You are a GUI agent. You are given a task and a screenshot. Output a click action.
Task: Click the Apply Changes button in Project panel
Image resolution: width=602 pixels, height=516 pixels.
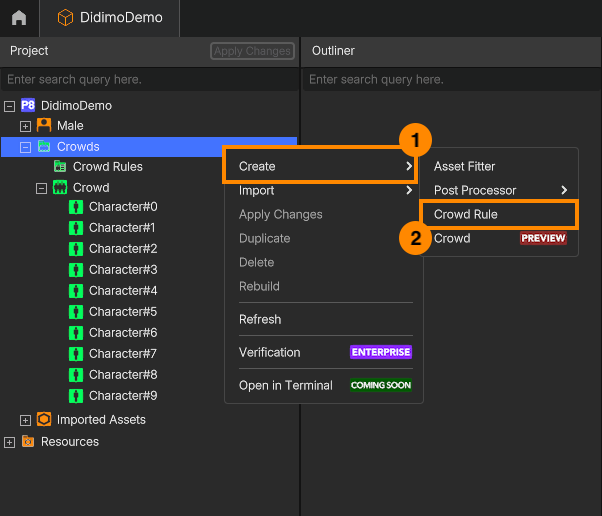pyautogui.click(x=252, y=51)
